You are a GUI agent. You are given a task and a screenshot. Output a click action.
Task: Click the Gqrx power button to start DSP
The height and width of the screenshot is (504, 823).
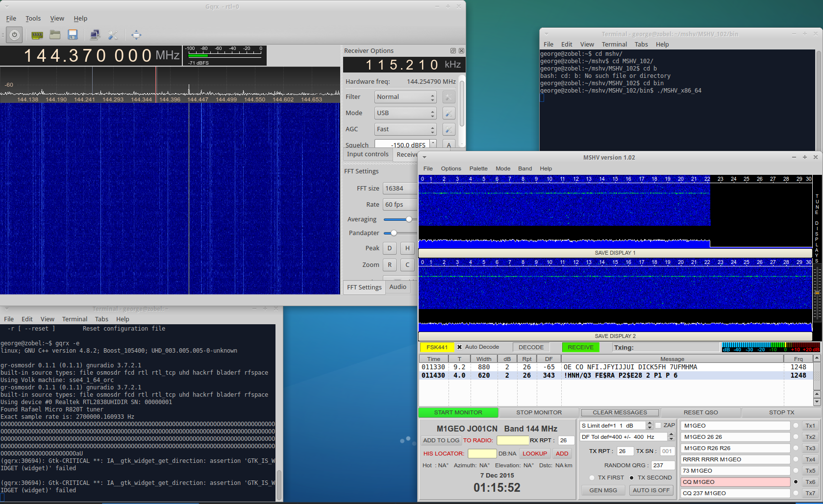pyautogui.click(x=14, y=35)
